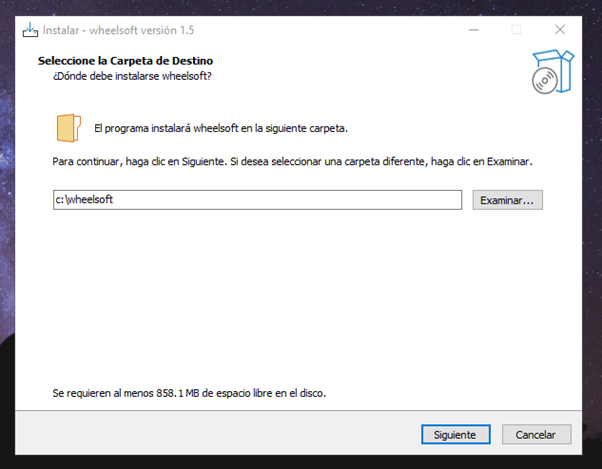Image resolution: width=602 pixels, height=469 pixels.
Task: Click the empty gray area above the disk space text
Action: (x=300, y=300)
